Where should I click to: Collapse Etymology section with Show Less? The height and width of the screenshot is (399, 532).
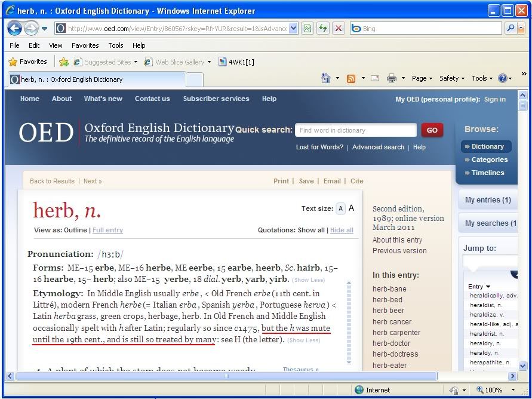(x=304, y=340)
